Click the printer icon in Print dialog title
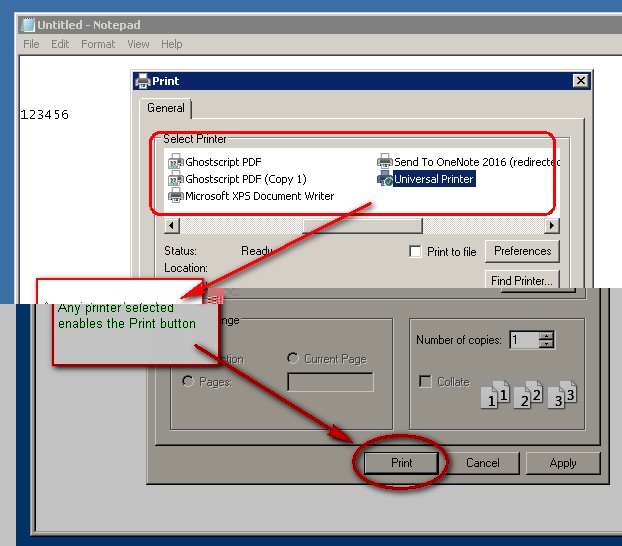 tap(143, 81)
